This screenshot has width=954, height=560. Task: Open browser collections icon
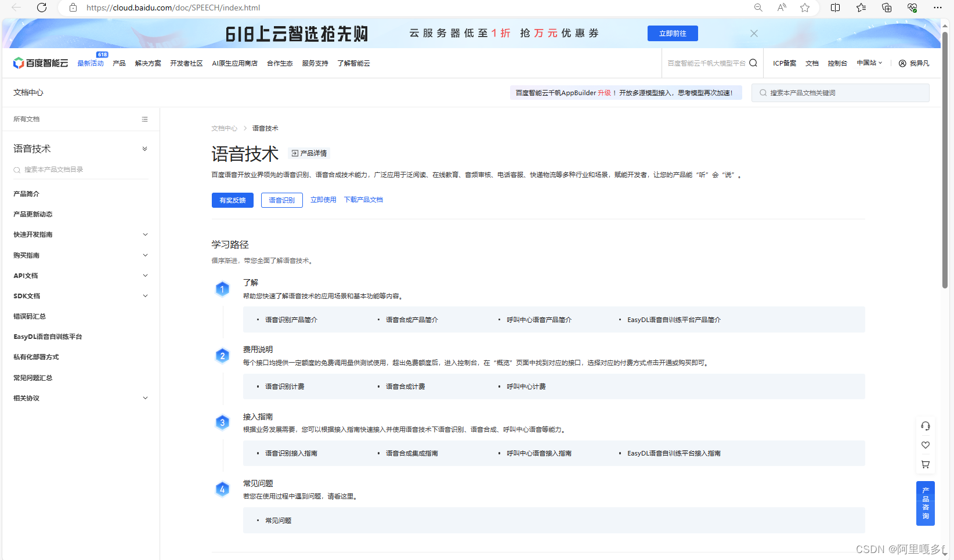pyautogui.click(x=887, y=8)
